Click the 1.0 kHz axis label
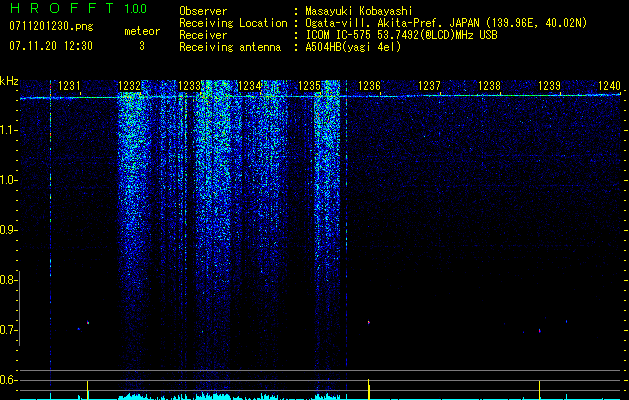 point(8,180)
